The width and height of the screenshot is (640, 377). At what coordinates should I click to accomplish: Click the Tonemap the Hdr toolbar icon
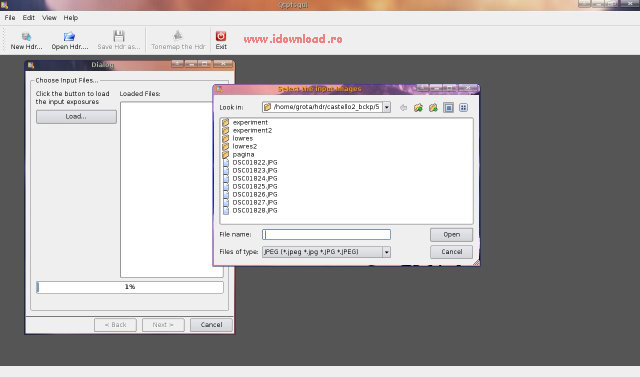pyautogui.click(x=178, y=36)
